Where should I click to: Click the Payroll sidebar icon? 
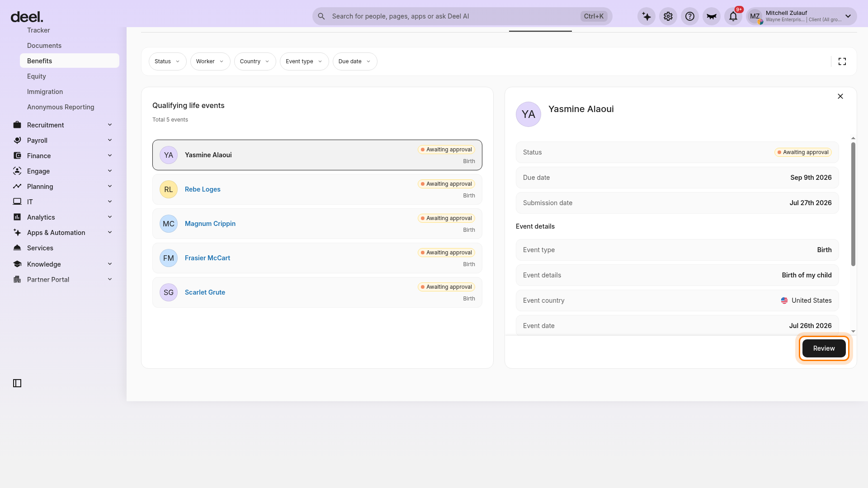coord(17,140)
